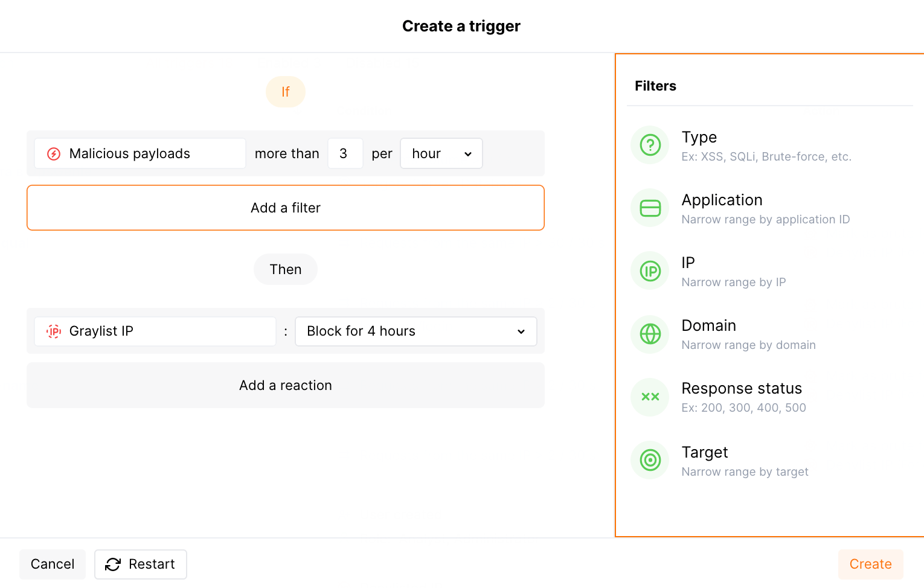Choose the Target filter bullseye icon
This screenshot has height=588, width=924.
[650, 460]
